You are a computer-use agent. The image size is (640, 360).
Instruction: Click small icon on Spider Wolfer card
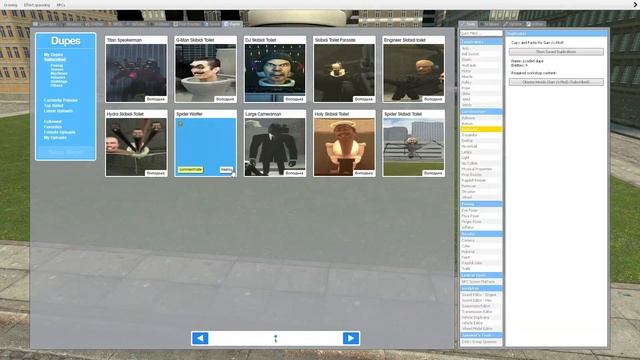(180, 123)
